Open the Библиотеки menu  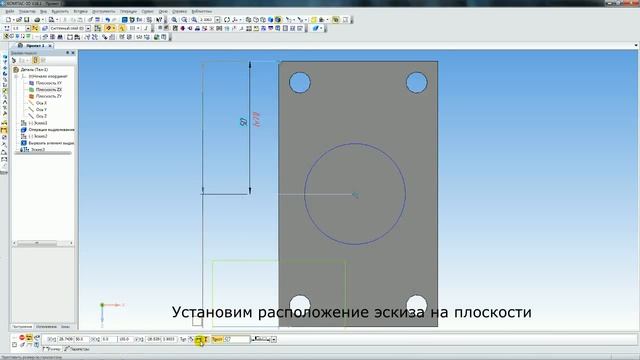tap(202, 11)
